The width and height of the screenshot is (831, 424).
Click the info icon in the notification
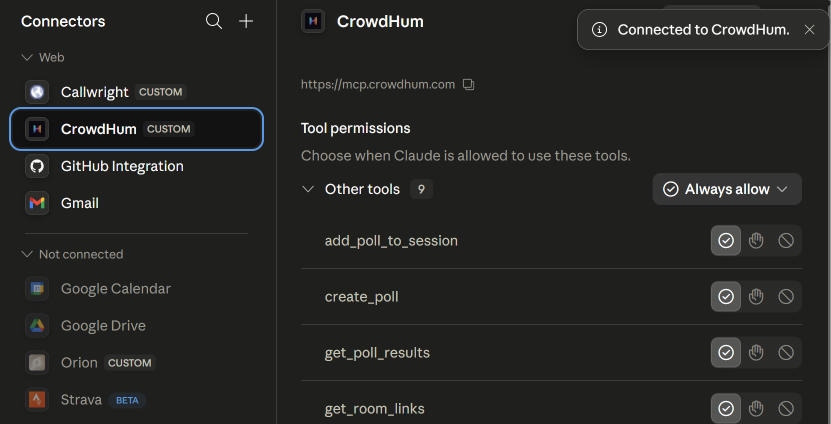(599, 30)
